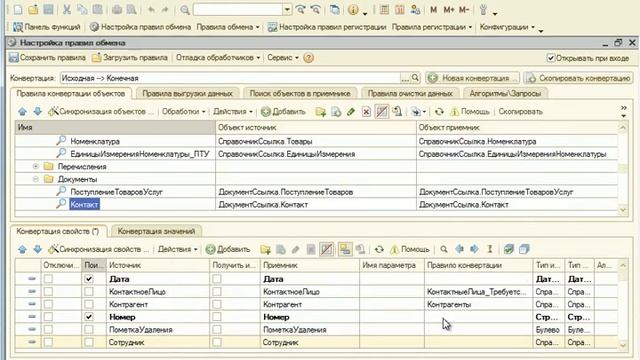The height and width of the screenshot is (360, 640).
Task: Open the 'Конфигурации' dropdown menu
Action: coord(507,27)
